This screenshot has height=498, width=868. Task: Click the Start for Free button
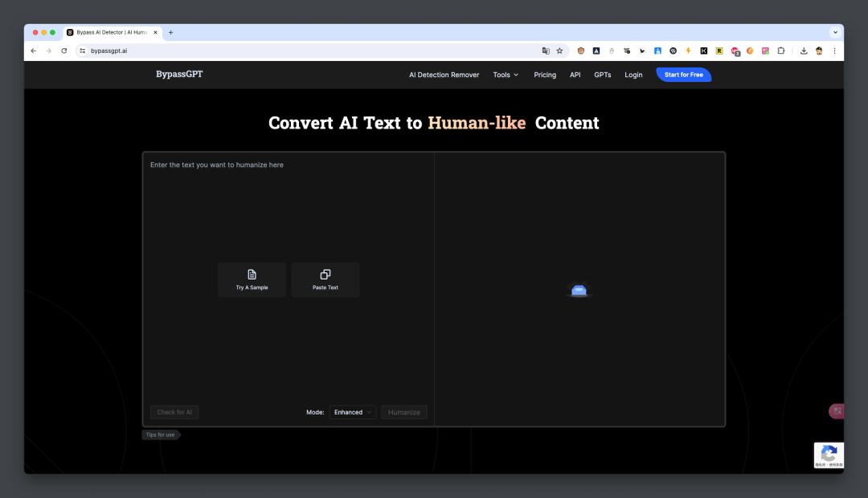coord(684,75)
